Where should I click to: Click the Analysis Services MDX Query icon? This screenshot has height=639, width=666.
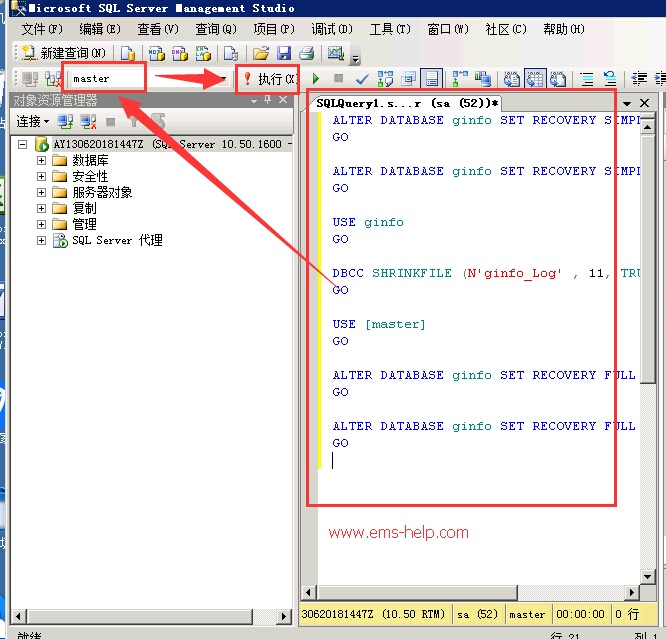point(156,54)
